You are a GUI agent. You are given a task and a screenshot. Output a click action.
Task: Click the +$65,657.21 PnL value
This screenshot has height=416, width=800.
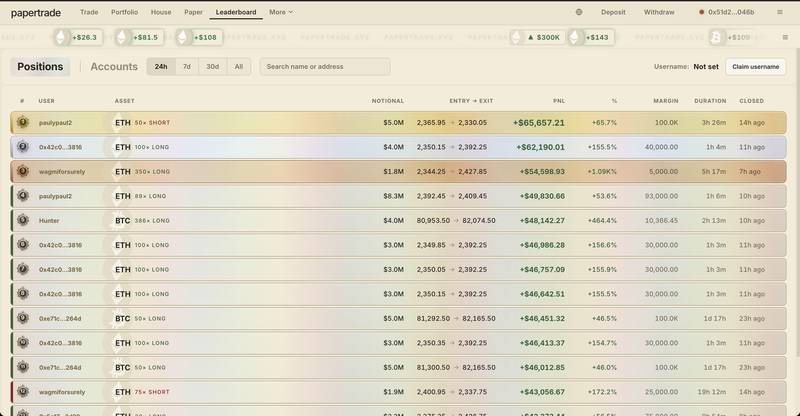point(539,123)
